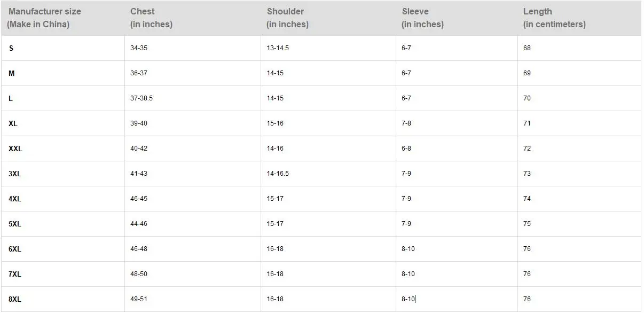Click the Length (in centimeters) header
The width and height of the screenshot is (644, 313).
[x=579, y=18]
